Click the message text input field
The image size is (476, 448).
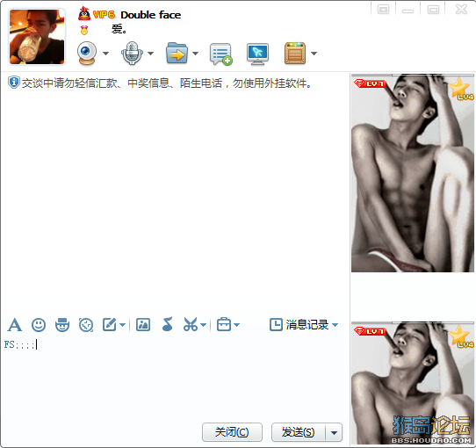click(175, 378)
